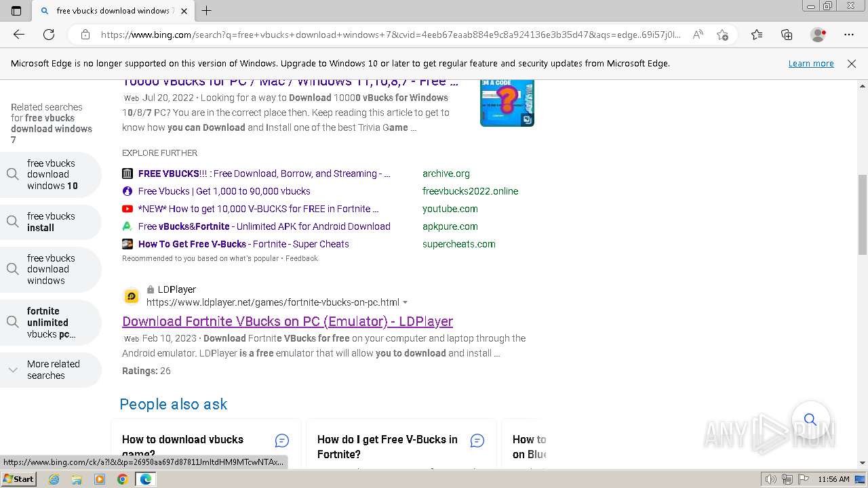Launch Internet Explorer from taskbar
Screen dimensions: 868x488
tap(54, 479)
